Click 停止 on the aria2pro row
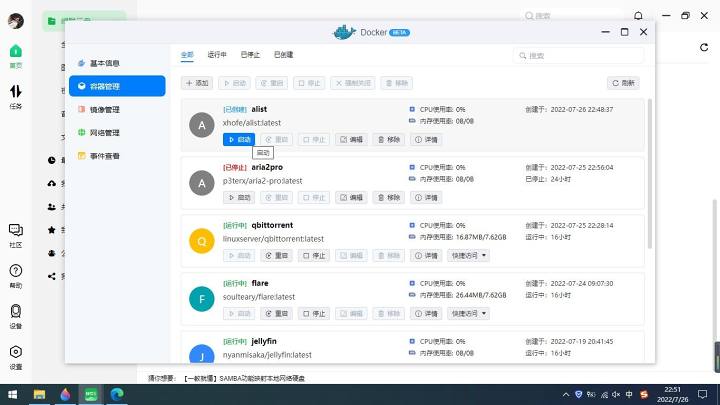The image size is (720, 405). click(x=314, y=197)
